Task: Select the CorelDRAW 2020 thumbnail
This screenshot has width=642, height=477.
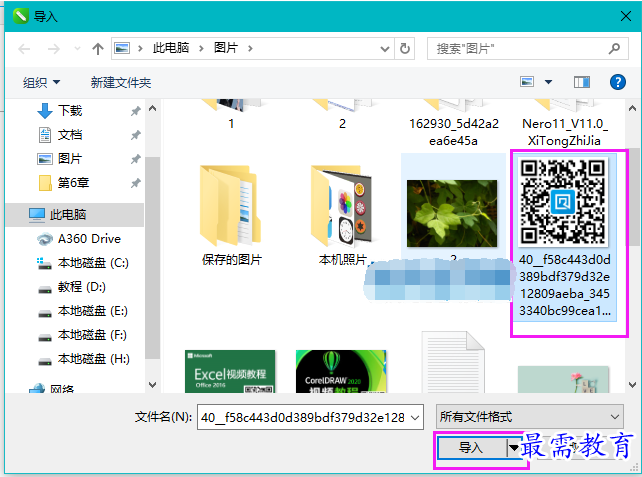Action: point(341,371)
